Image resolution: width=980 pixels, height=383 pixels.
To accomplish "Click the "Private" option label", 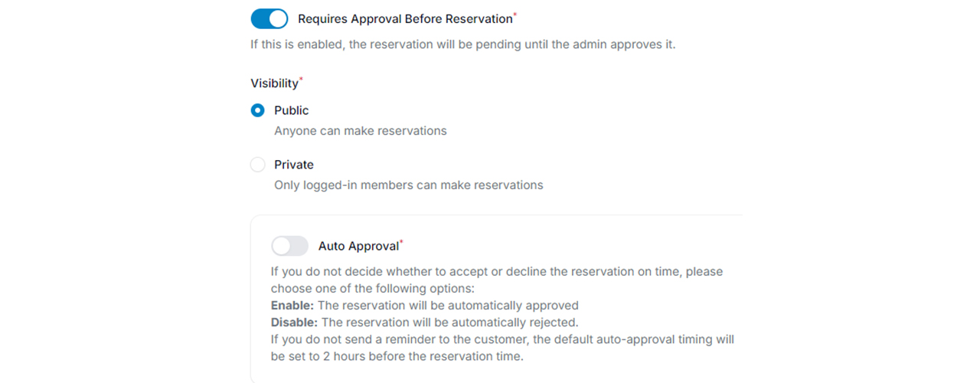I will [294, 165].
